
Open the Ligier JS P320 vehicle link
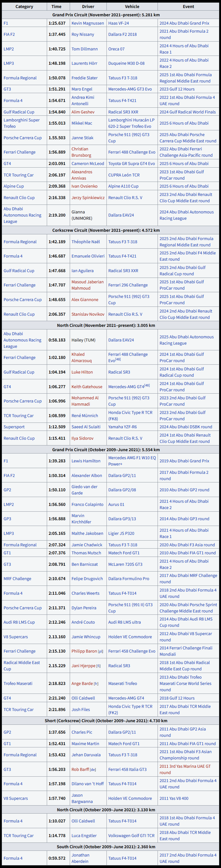pos(121,533)
